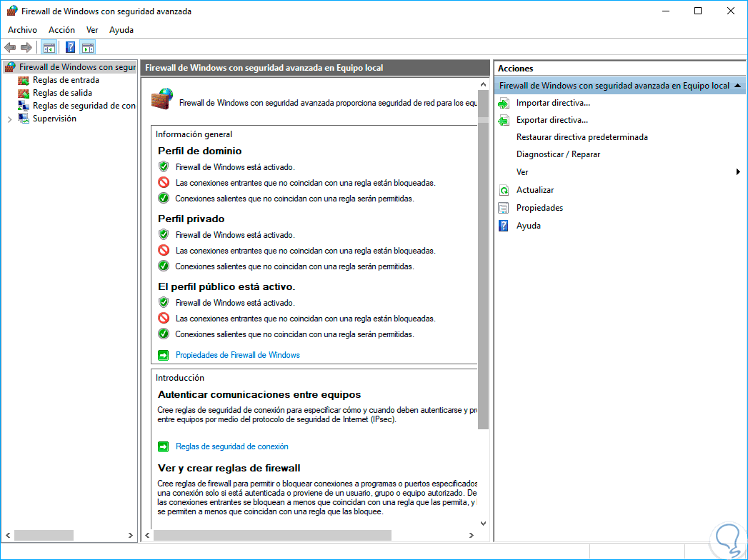Open Reglas de seguridad de conexión link
Viewport: 748px width, 560px height.
point(232,446)
